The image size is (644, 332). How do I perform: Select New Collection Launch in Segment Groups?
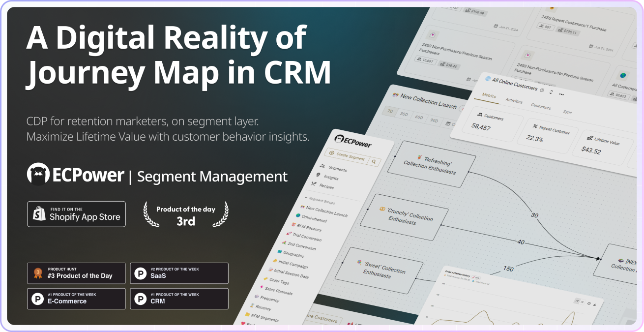327,211
